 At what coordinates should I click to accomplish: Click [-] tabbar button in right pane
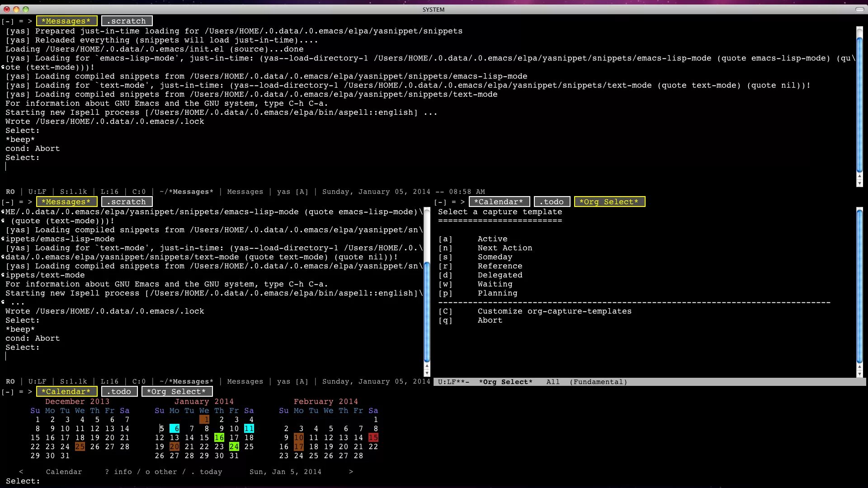(x=440, y=202)
